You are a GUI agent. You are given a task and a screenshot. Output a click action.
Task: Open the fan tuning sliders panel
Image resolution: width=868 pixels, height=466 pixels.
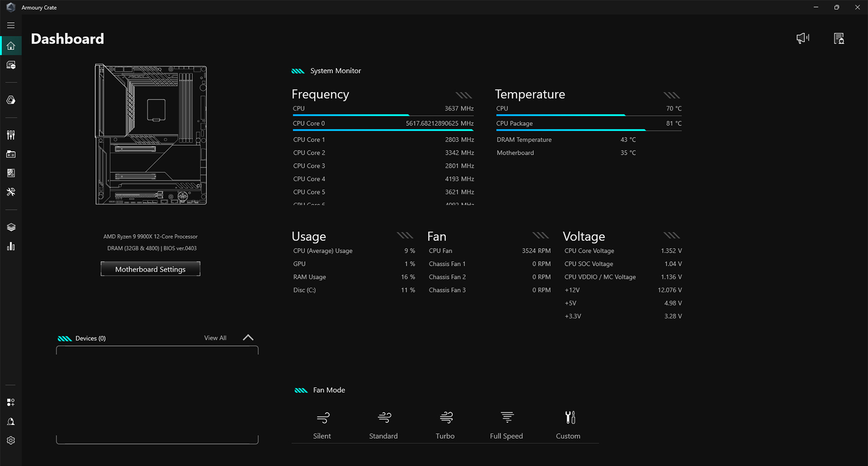[x=11, y=135]
